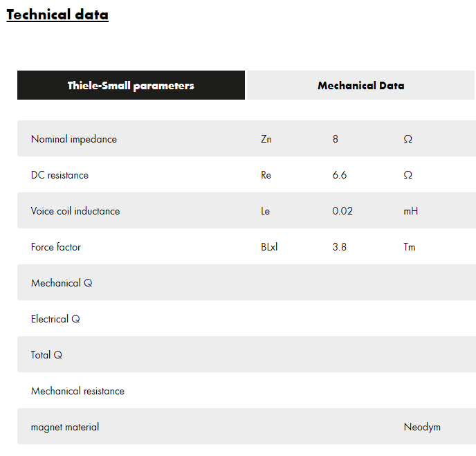
Task: Click the Zn symbol cell
Action: tap(266, 139)
